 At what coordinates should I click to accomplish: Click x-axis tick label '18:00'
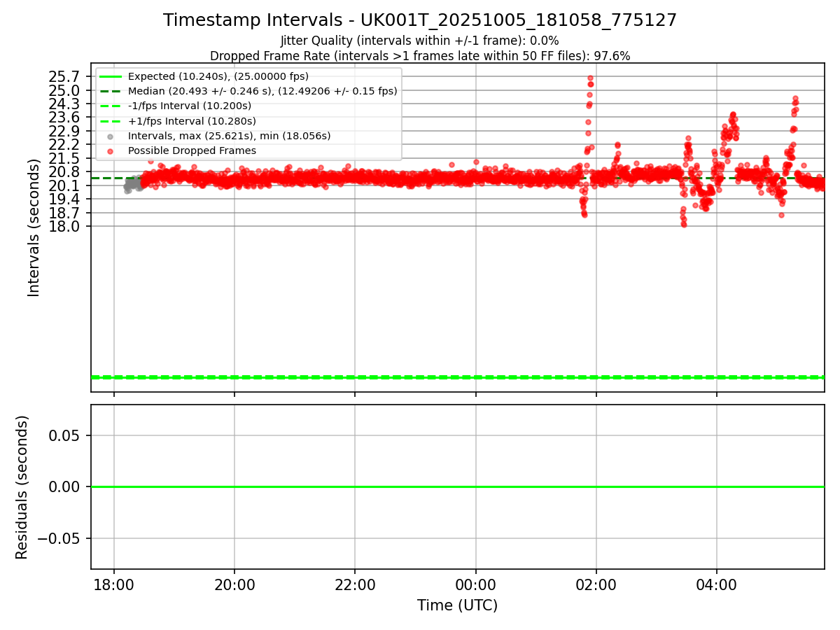point(114,584)
